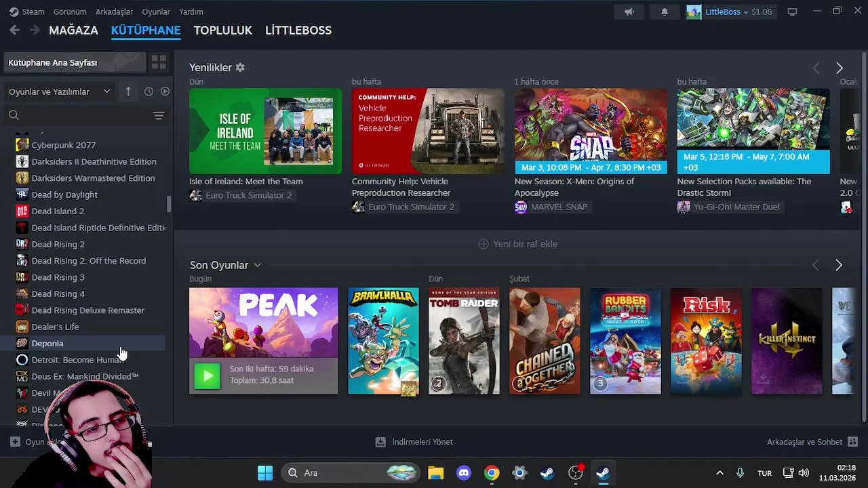This screenshot has width=868, height=488.
Task: Open the Arkadaşlar menu
Action: click(114, 12)
